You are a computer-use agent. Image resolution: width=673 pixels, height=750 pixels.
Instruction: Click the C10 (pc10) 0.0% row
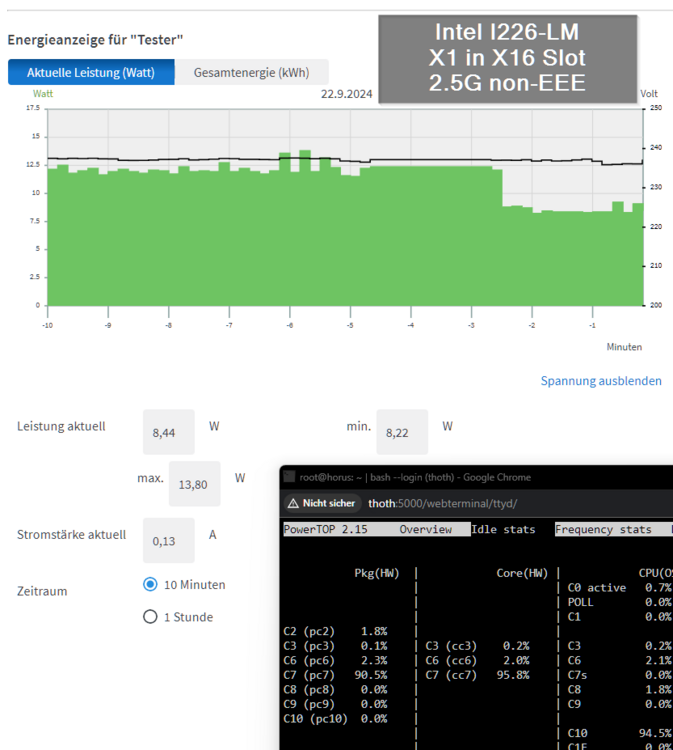[x=335, y=719]
